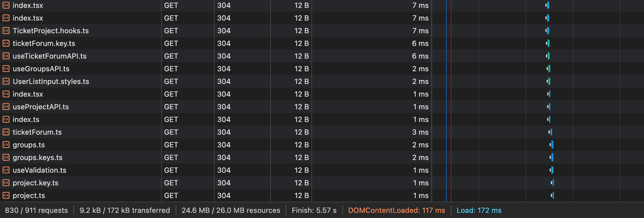Open the ticketForum.ts request details
This screenshot has height=218, width=644.
tap(37, 132)
